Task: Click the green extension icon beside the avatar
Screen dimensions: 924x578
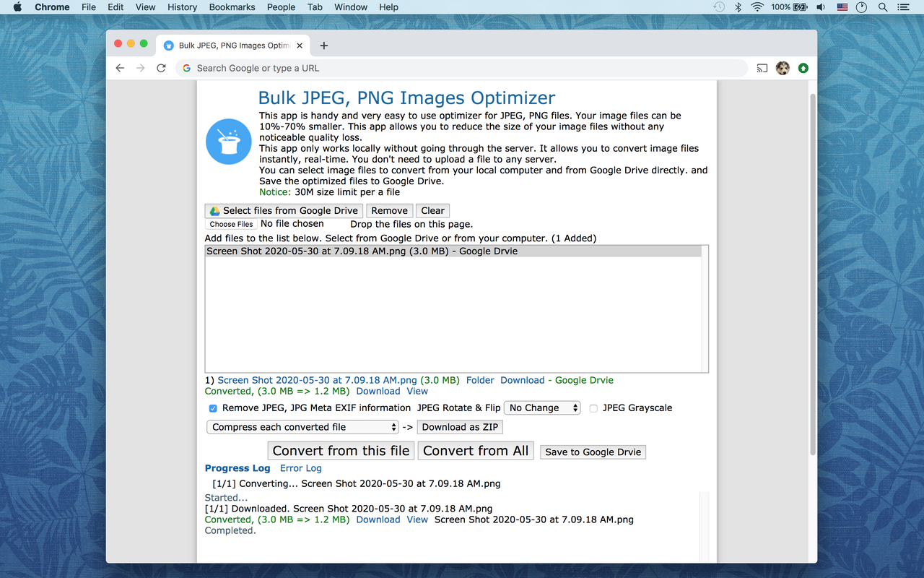Action: [803, 68]
